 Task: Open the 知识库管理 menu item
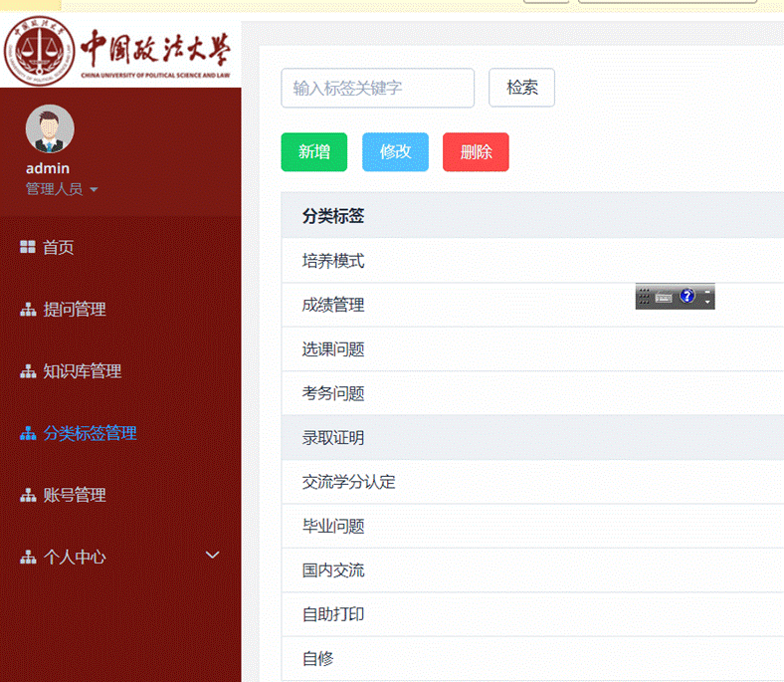pos(82,371)
